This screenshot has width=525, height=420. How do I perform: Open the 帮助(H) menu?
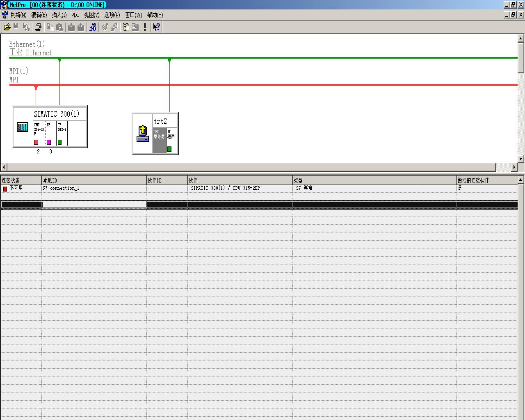[x=155, y=15]
